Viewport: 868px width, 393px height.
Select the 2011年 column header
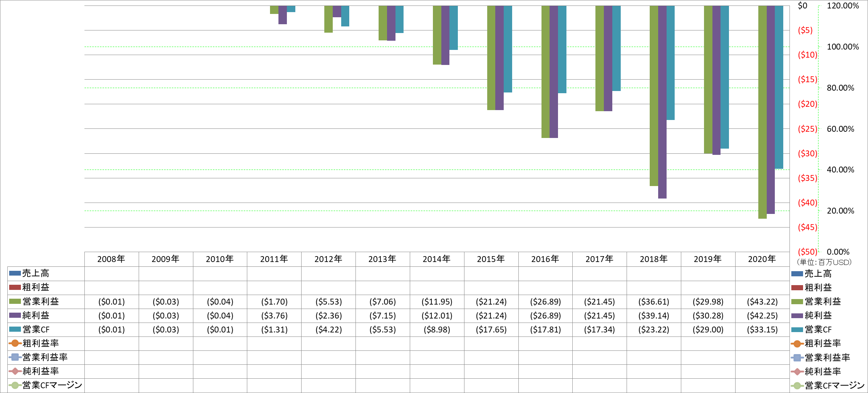pyautogui.click(x=274, y=259)
